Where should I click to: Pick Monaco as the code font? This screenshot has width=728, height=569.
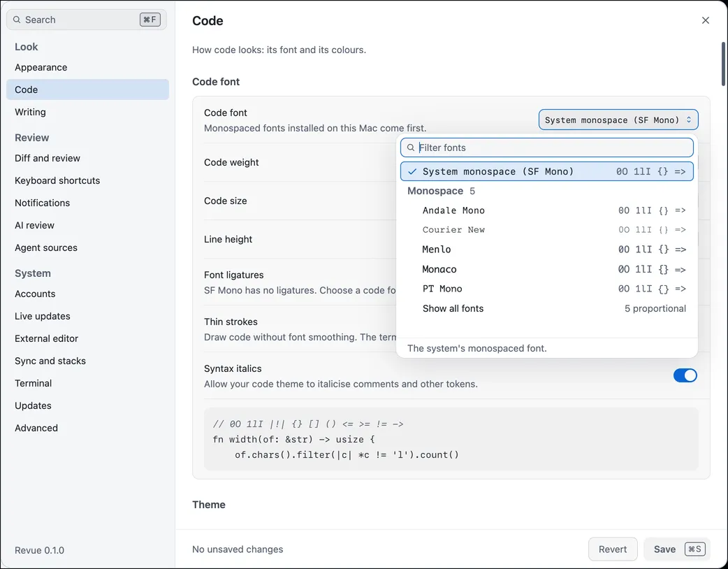point(546,269)
